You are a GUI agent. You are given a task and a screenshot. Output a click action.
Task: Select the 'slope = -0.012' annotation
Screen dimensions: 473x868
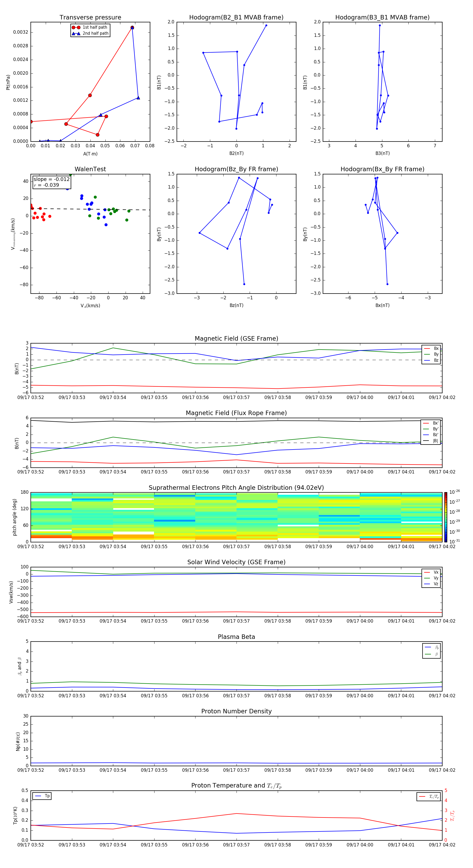(x=52, y=179)
